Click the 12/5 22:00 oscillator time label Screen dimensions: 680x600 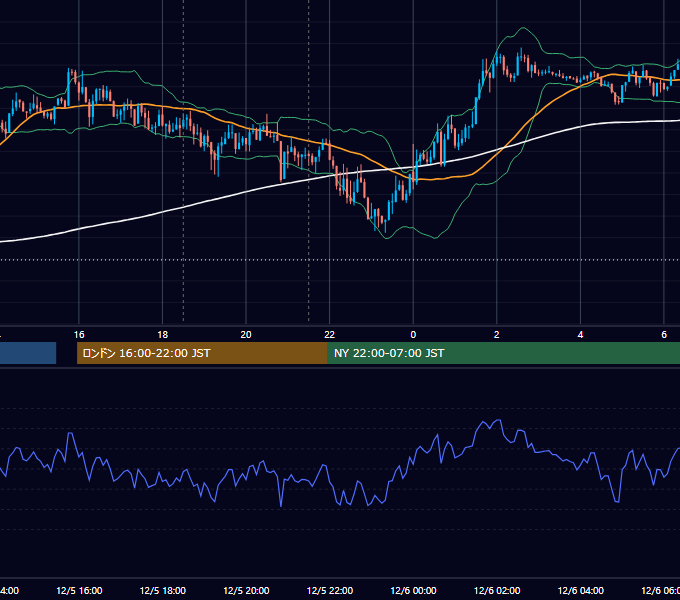point(330,591)
